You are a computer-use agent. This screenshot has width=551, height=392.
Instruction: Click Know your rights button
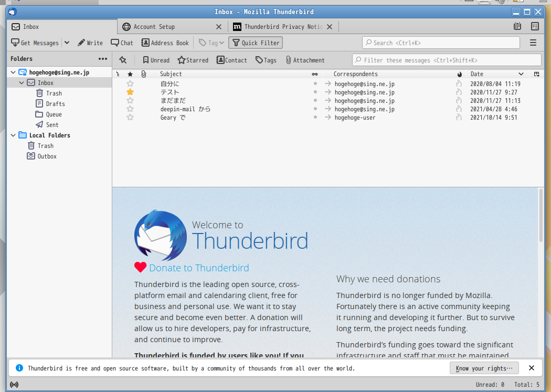[484, 368]
